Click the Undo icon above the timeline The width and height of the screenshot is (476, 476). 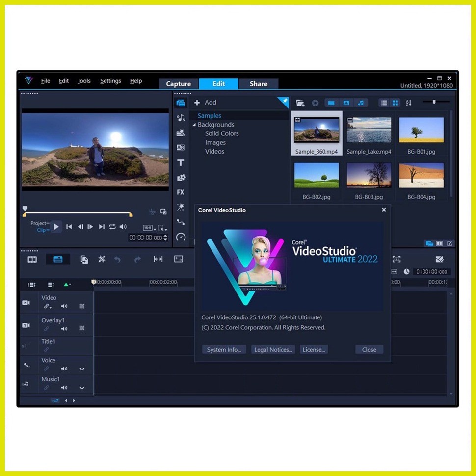118,259
